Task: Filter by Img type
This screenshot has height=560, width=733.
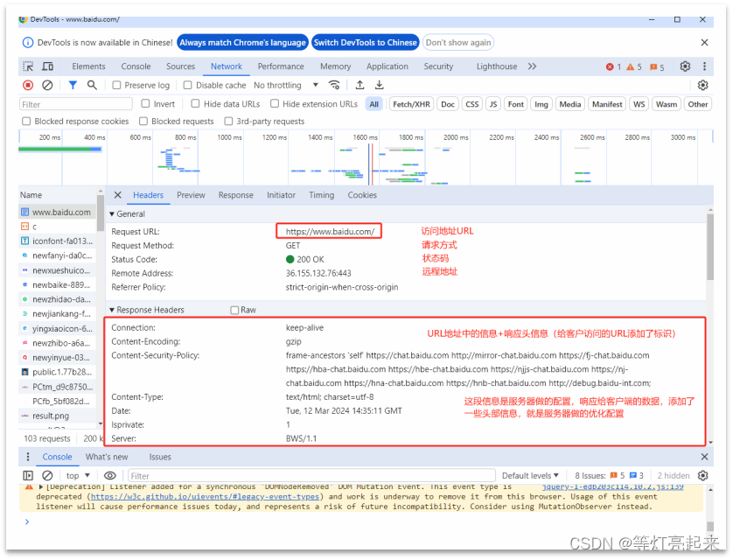Action: click(x=541, y=104)
